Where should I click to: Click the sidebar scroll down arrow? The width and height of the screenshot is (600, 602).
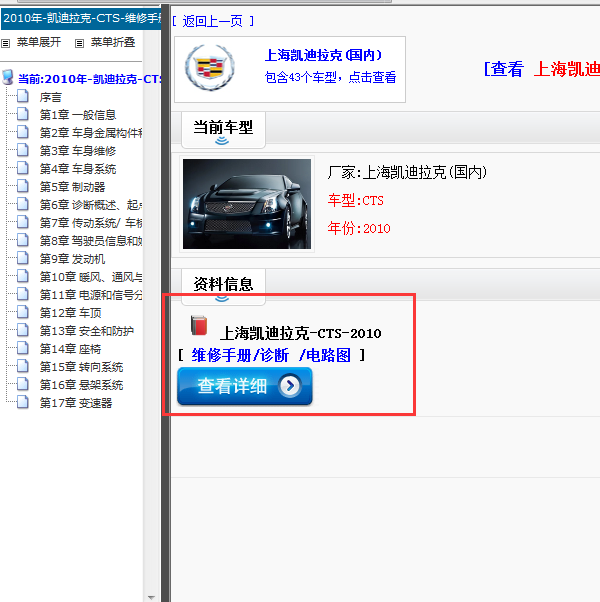point(151,597)
